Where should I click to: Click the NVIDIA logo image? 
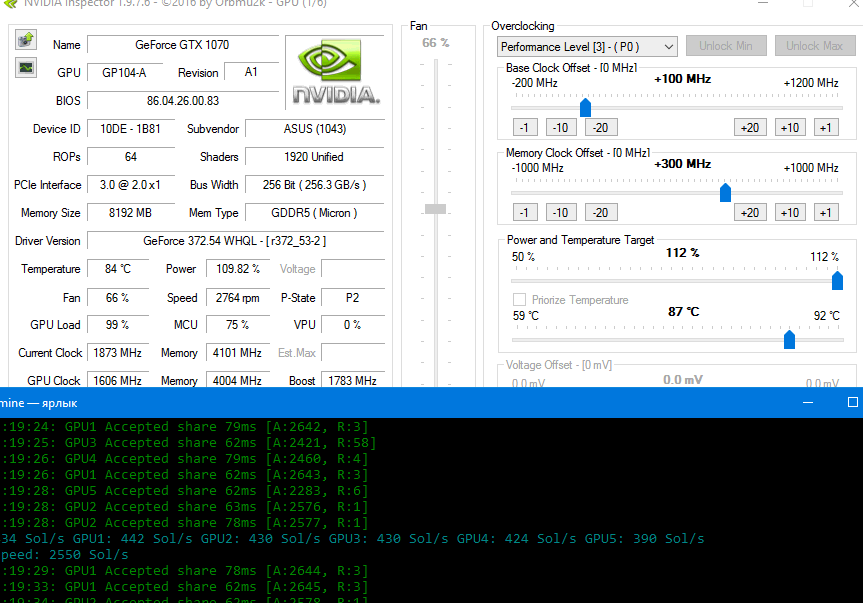pyautogui.click(x=335, y=72)
